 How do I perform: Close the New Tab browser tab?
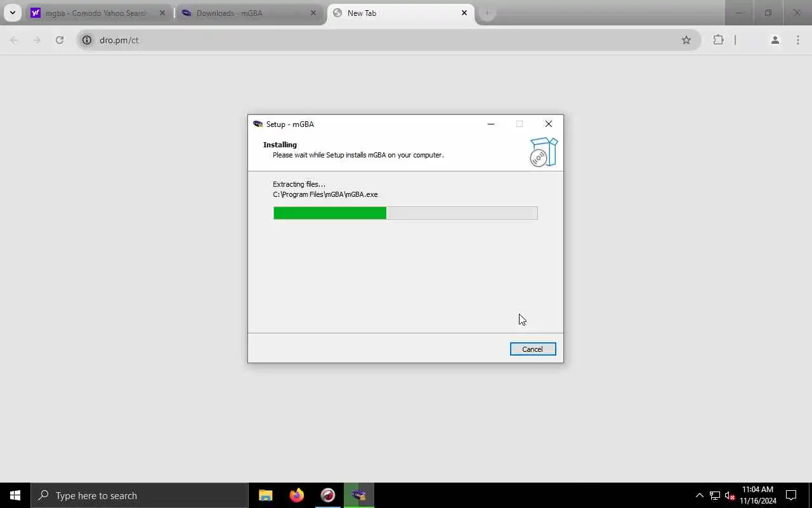click(x=464, y=13)
